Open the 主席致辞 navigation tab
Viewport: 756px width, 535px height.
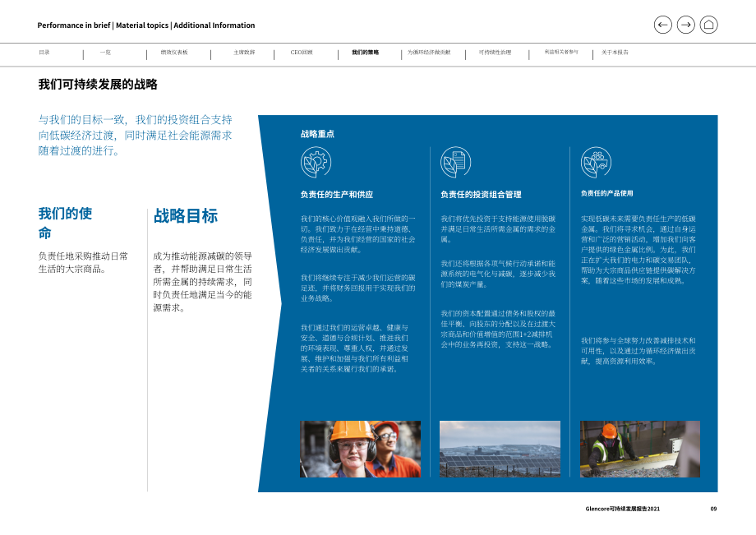coord(244,53)
